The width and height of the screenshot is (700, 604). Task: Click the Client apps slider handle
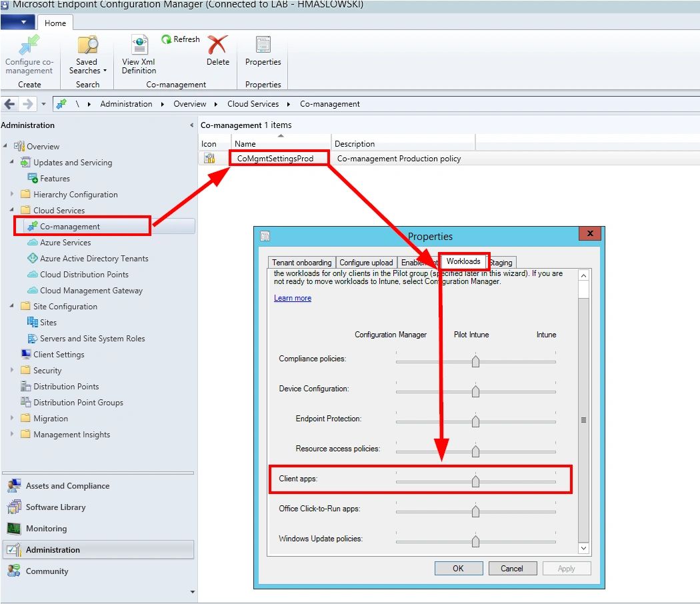[x=475, y=481]
